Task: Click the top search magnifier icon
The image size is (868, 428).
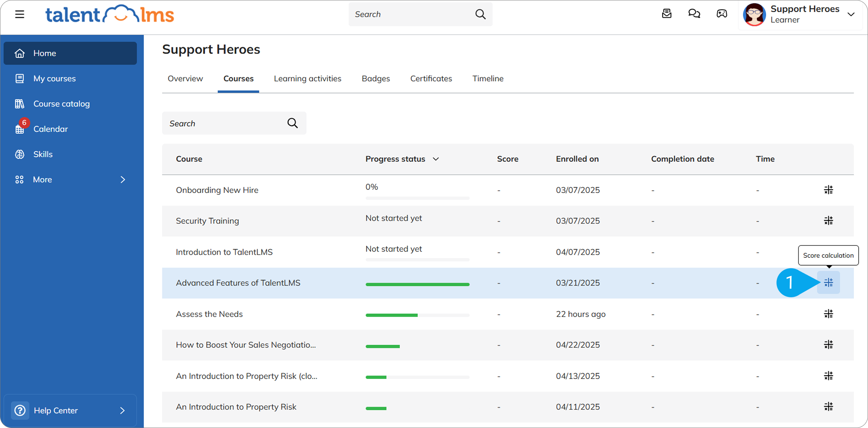Action: [480, 14]
